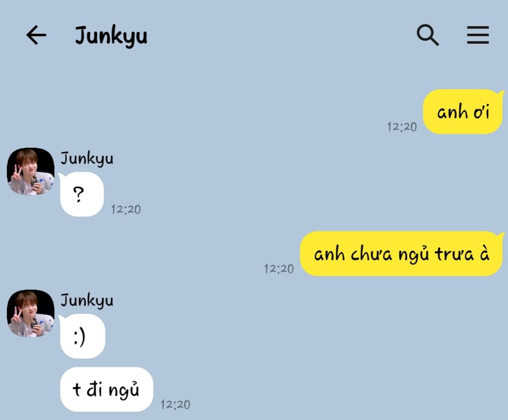Open the hamburger menu icon
Image resolution: width=508 pixels, height=420 pixels.
478,35
